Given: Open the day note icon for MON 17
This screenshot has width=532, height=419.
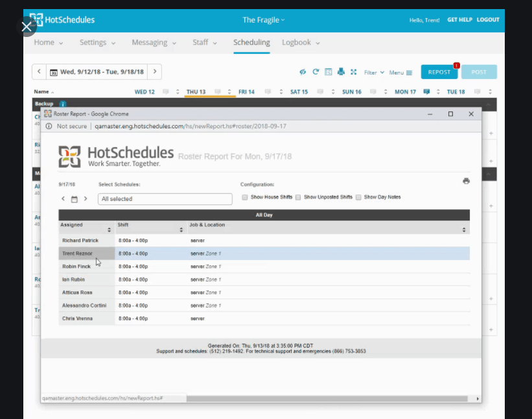Looking at the screenshot, I should [426, 91].
